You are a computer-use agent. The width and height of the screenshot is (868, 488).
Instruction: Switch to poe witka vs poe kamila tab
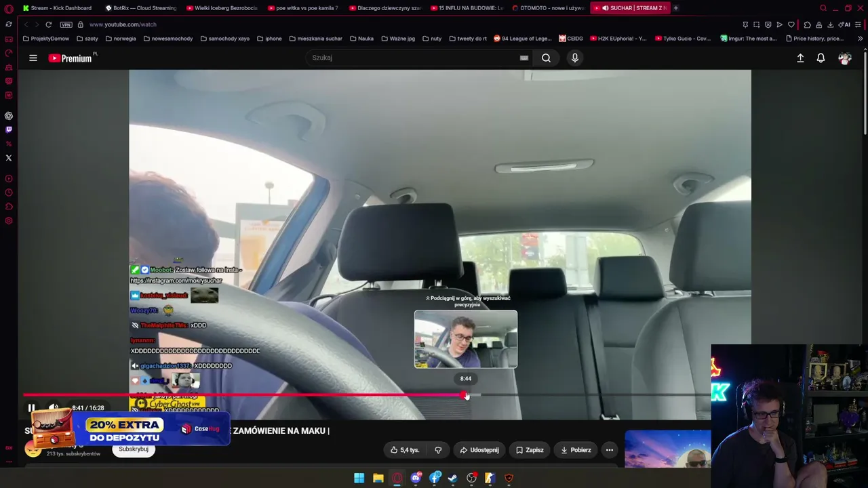(x=304, y=8)
